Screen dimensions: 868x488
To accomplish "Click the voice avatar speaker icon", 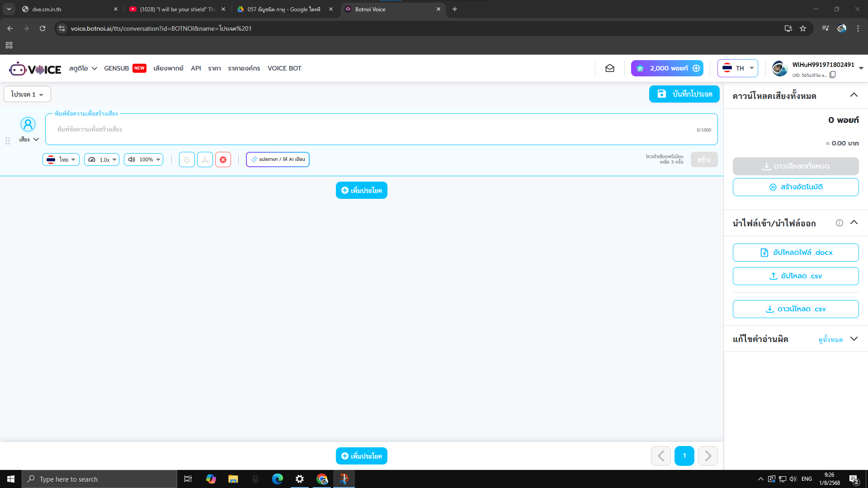I will [x=28, y=124].
